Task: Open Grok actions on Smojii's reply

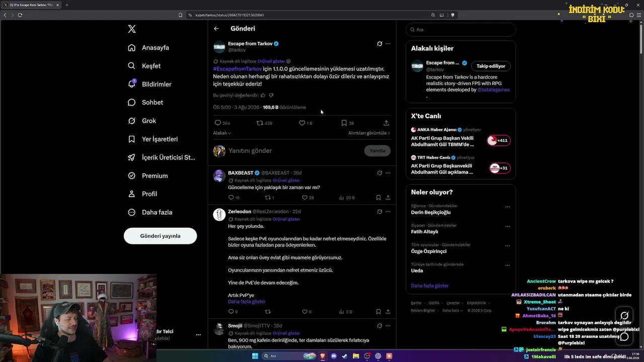Action: [379, 326]
